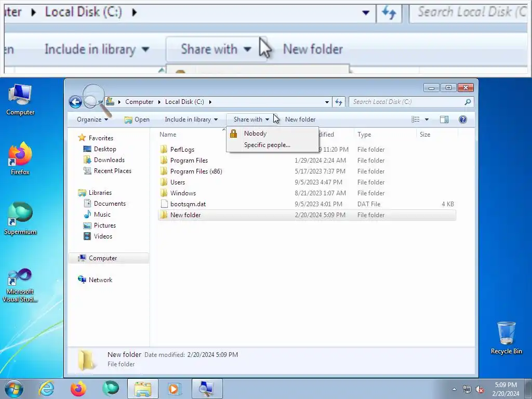Screen dimensions: 532x399
Task: Open the change view icon button
Action: coord(415,119)
